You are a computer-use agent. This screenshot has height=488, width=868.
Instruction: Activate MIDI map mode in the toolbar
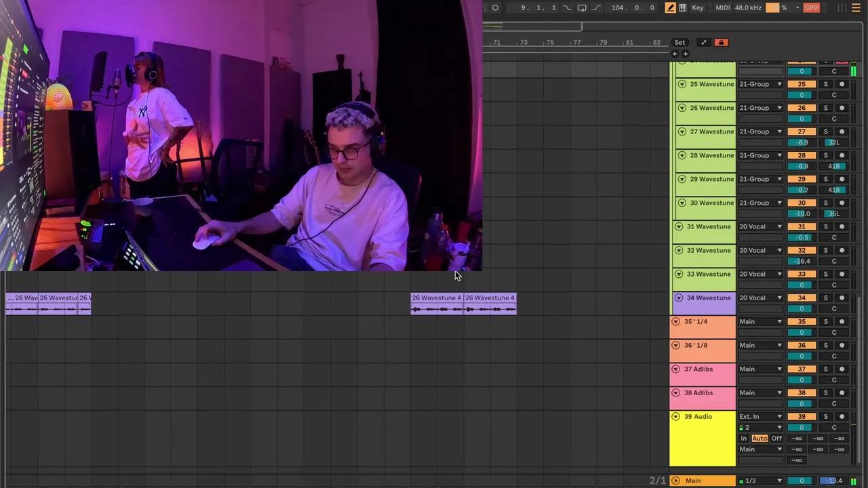723,7
